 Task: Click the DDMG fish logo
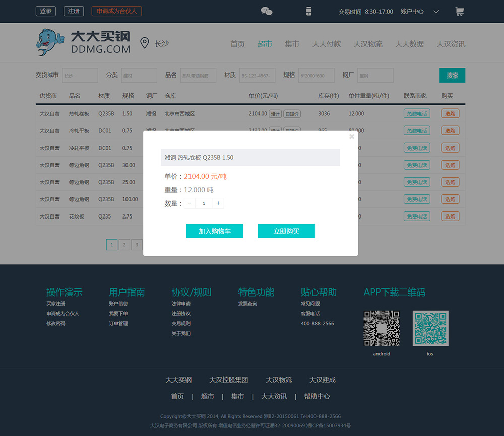[48, 42]
